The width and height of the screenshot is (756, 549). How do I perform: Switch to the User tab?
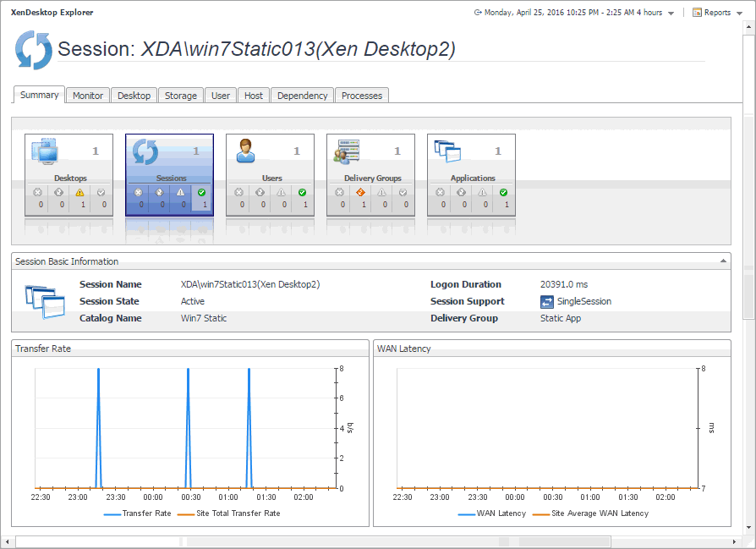pyautogui.click(x=221, y=96)
